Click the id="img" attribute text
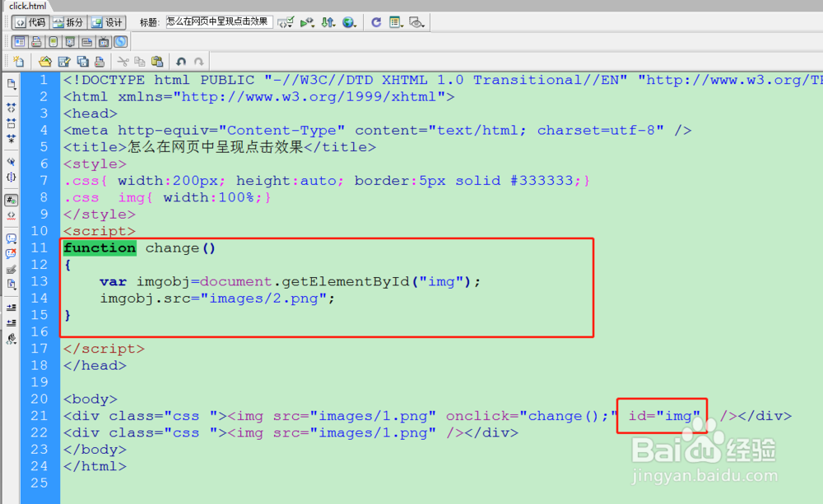This screenshot has width=823, height=504. coord(664,416)
